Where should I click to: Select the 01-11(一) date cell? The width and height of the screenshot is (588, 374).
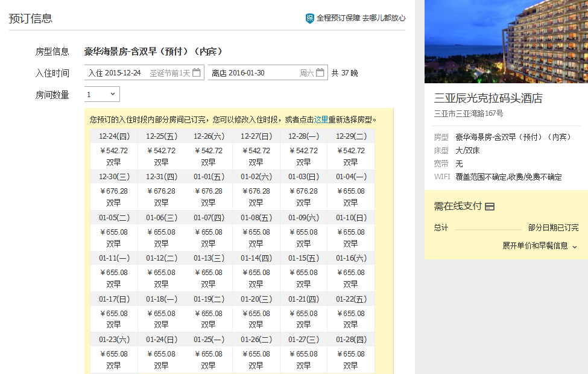point(114,258)
